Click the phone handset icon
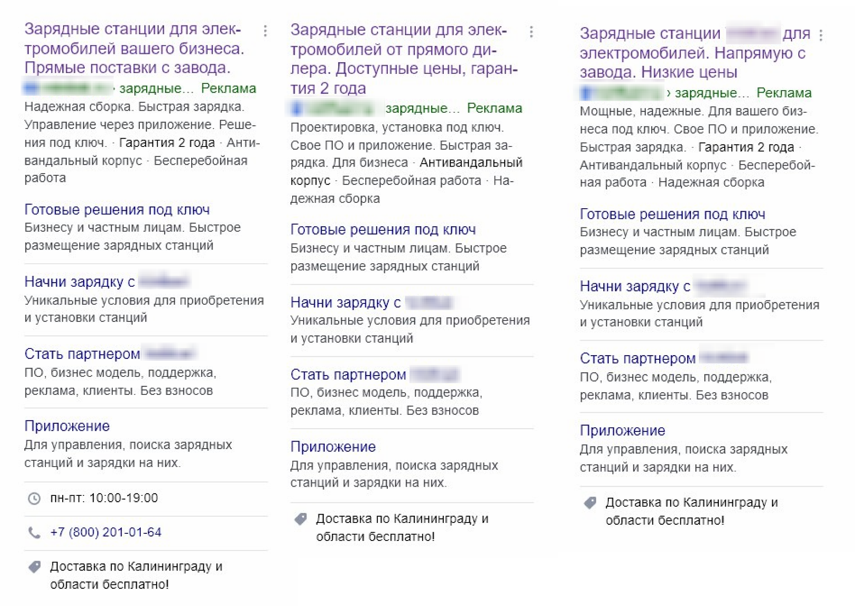This screenshot has width=855, height=616. (34, 533)
